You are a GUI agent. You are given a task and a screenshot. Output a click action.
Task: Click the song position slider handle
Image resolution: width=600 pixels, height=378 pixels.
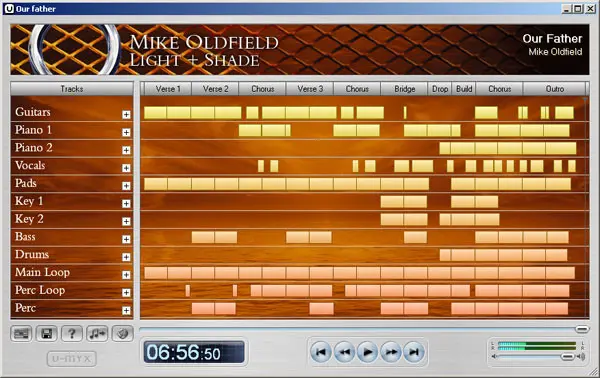tap(582, 329)
